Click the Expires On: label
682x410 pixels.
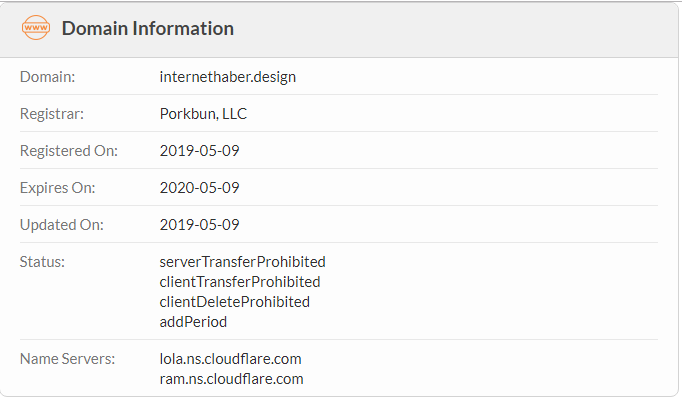57,187
